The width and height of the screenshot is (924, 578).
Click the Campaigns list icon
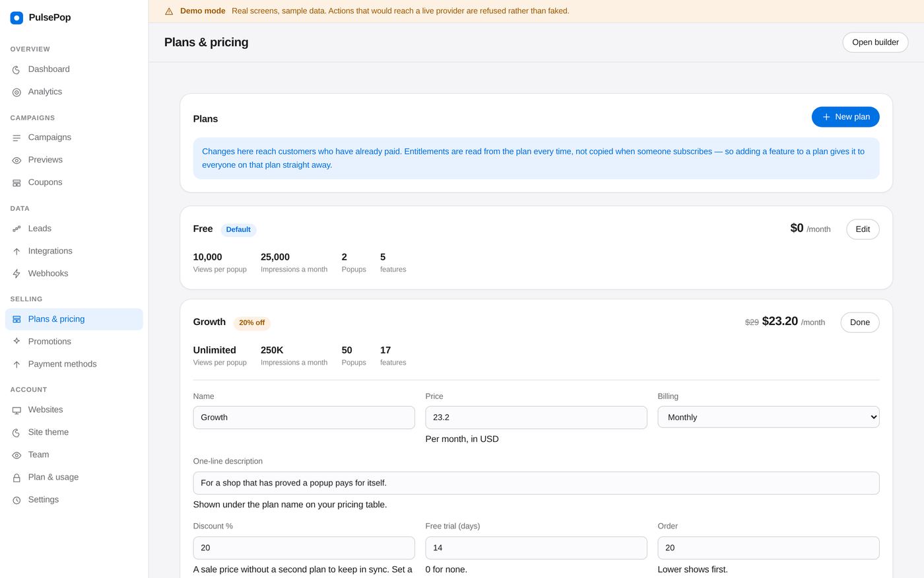tap(16, 138)
